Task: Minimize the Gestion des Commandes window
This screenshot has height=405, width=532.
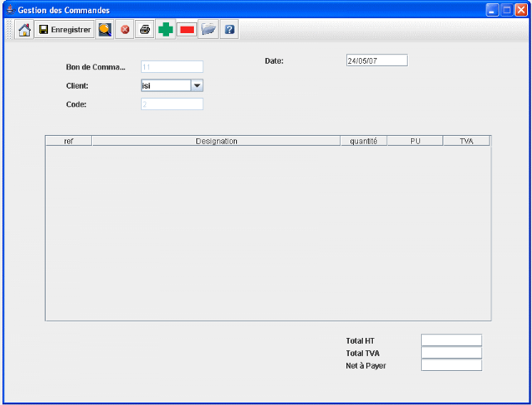Action: 492,10
